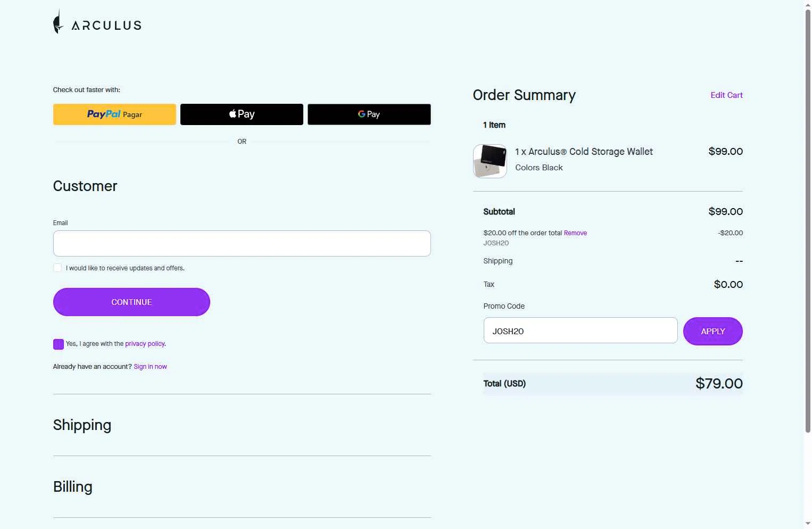Click the Colors Black text
The width and height of the screenshot is (812, 529).
(539, 168)
